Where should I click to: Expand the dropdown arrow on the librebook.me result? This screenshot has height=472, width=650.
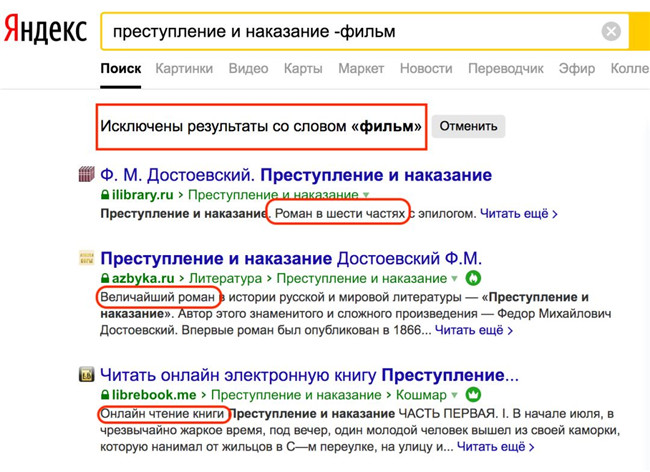click(454, 395)
